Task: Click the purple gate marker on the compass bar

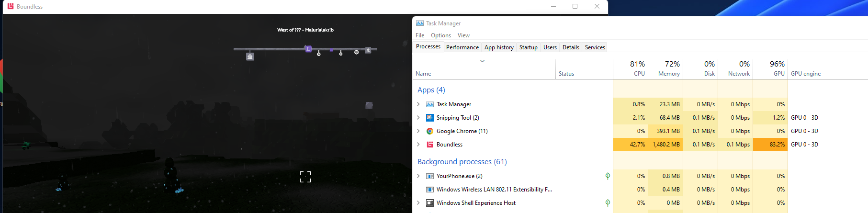Action: point(308,49)
